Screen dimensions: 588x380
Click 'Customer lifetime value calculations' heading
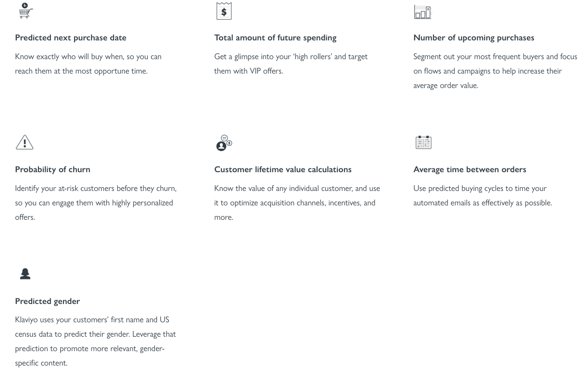(283, 169)
